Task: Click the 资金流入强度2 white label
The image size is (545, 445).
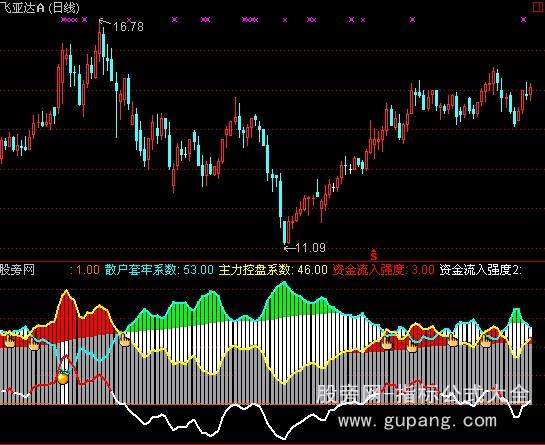Action: (481, 269)
